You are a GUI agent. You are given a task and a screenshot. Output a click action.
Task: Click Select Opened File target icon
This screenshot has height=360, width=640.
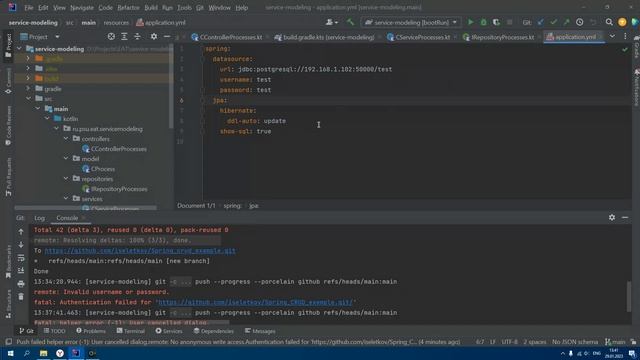111,37
